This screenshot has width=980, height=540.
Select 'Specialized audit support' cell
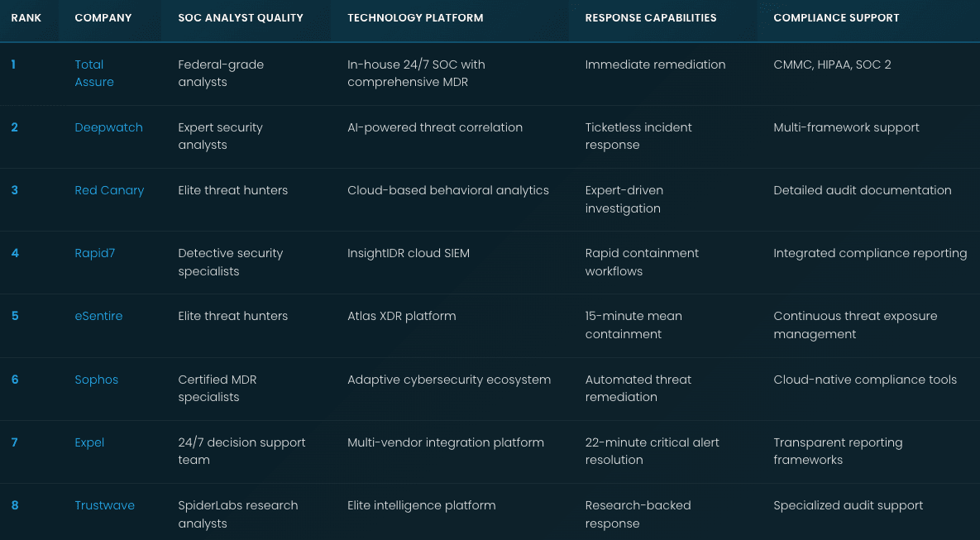pos(849,505)
